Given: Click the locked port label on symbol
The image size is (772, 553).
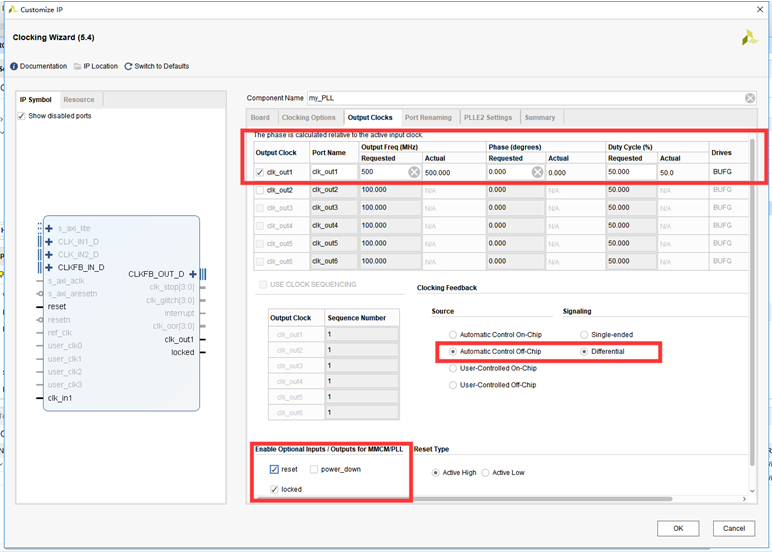Looking at the screenshot, I should pos(183,352).
